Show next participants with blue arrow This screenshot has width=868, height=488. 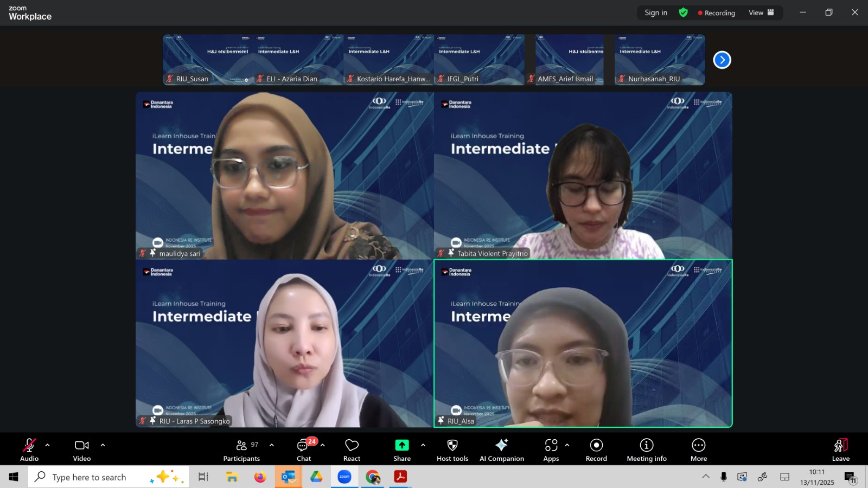(x=722, y=60)
